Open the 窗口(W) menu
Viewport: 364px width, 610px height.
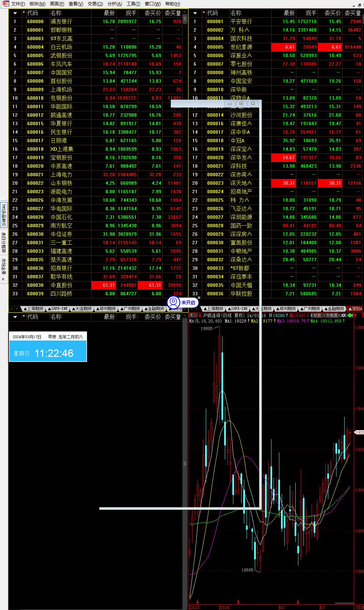153,4
